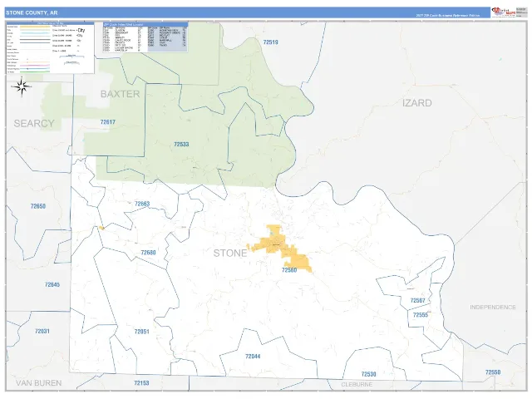Click ZIP code label 72663
This screenshot has width=532, height=399.
coord(142,204)
